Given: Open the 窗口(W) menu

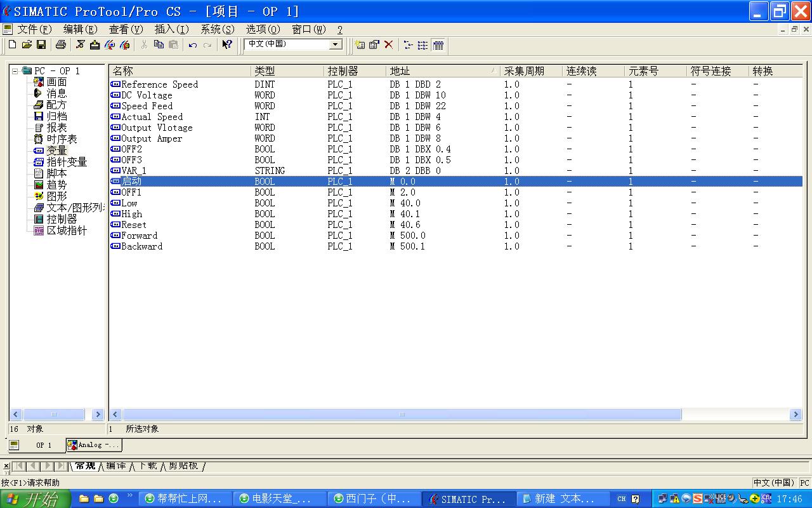Looking at the screenshot, I should (x=309, y=29).
